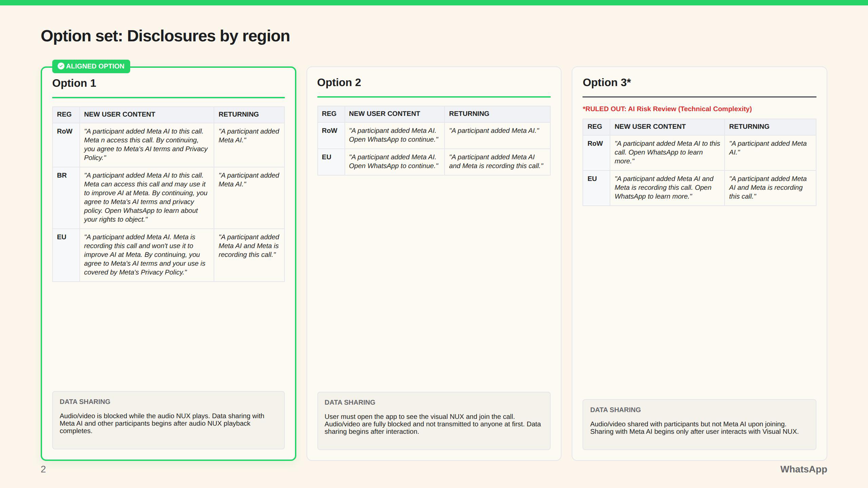Viewport: 868px width, 488px height.
Task: Click the checkmark icon in Aligned Option badge
Action: point(61,66)
